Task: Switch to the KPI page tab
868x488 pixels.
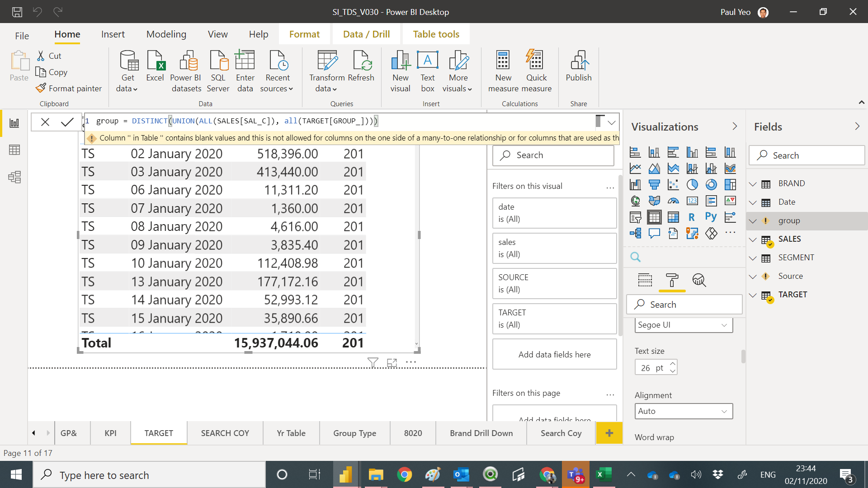Action: [110, 433]
